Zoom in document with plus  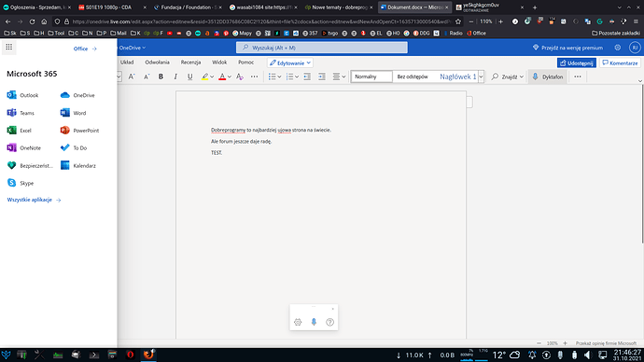click(x=565, y=343)
